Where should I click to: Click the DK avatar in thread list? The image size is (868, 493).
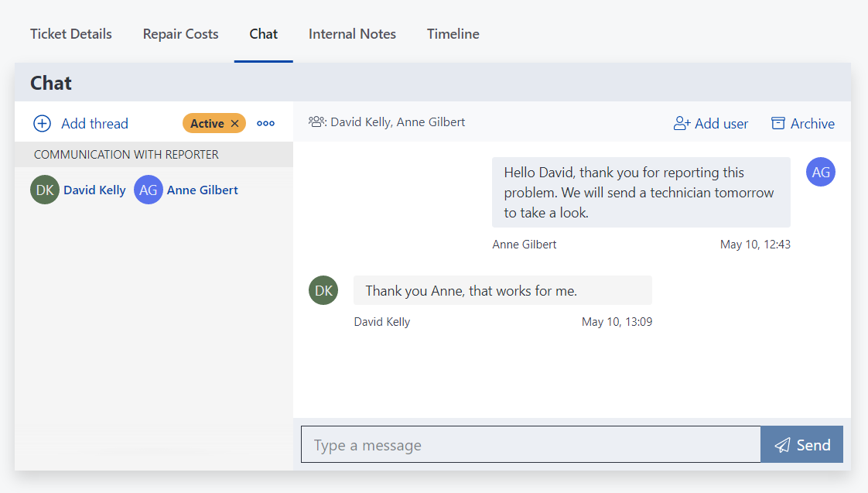pos(45,190)
